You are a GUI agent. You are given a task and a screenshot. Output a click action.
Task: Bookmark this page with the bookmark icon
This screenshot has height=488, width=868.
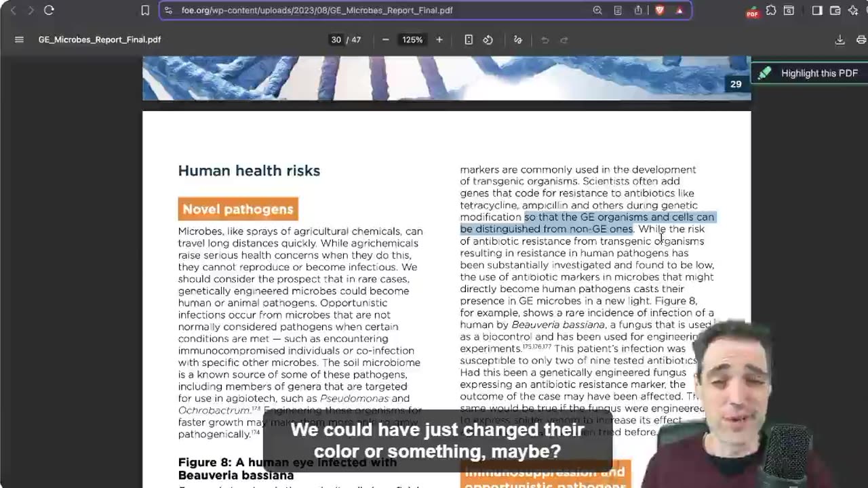click(145, 10)
